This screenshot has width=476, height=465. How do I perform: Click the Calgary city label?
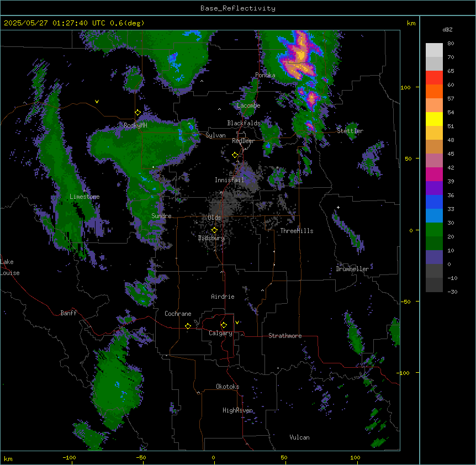click(x=220, y=333)
